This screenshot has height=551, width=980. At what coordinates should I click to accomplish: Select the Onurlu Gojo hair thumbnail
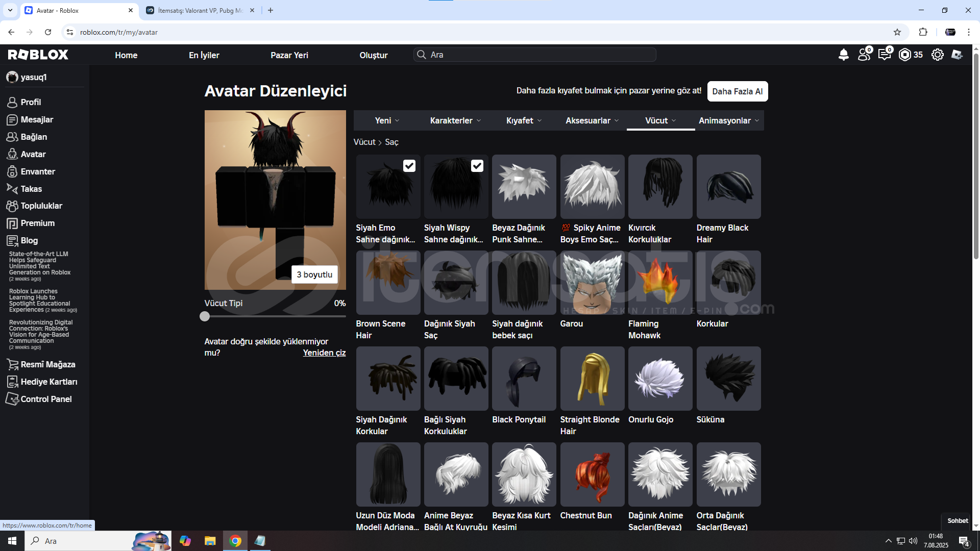click(660, 379)
